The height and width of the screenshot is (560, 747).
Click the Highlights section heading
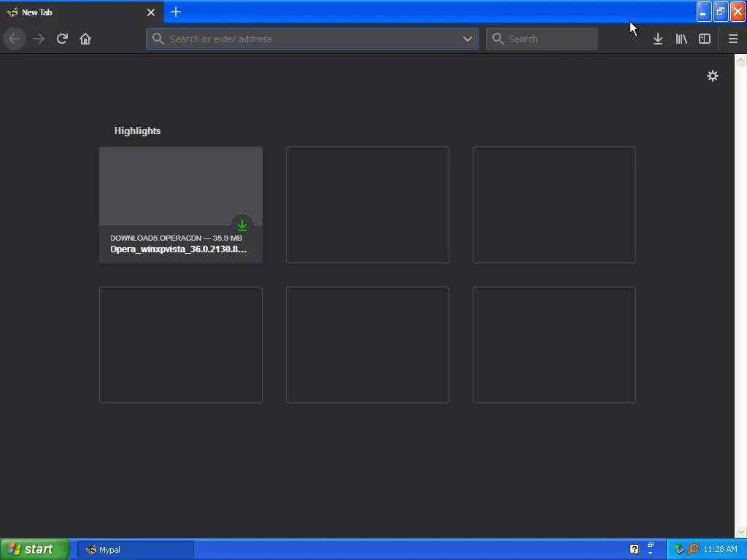click(x=137, y=131)
